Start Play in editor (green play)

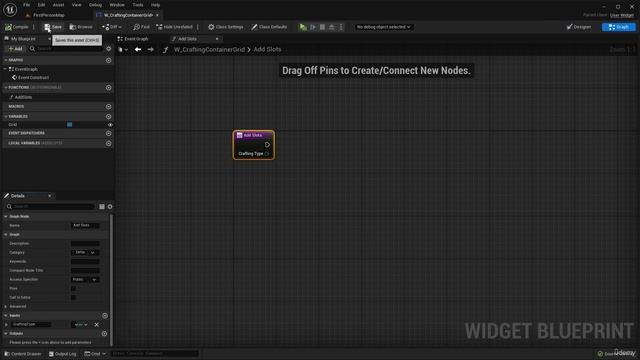(303, 27)
